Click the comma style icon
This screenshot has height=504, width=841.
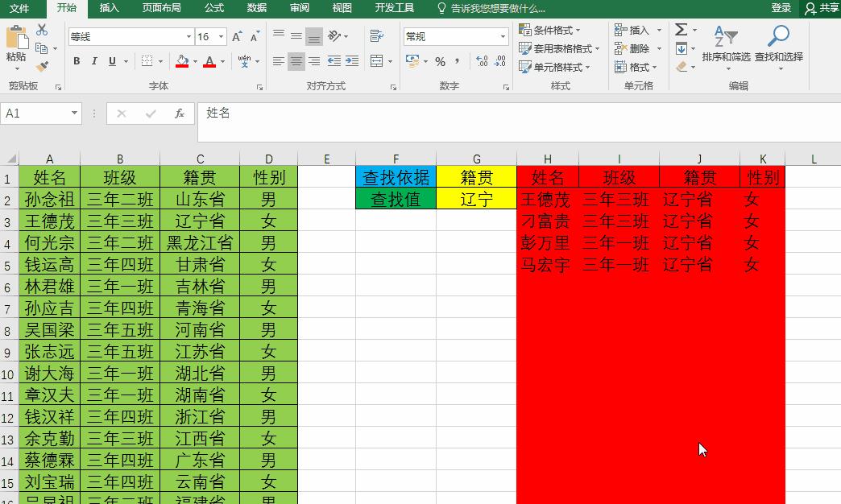click(456, 60)
